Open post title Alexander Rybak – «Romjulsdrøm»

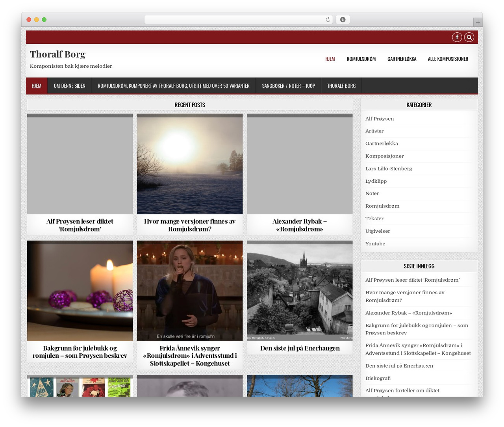pyautogui.click(x=300, y=225)
